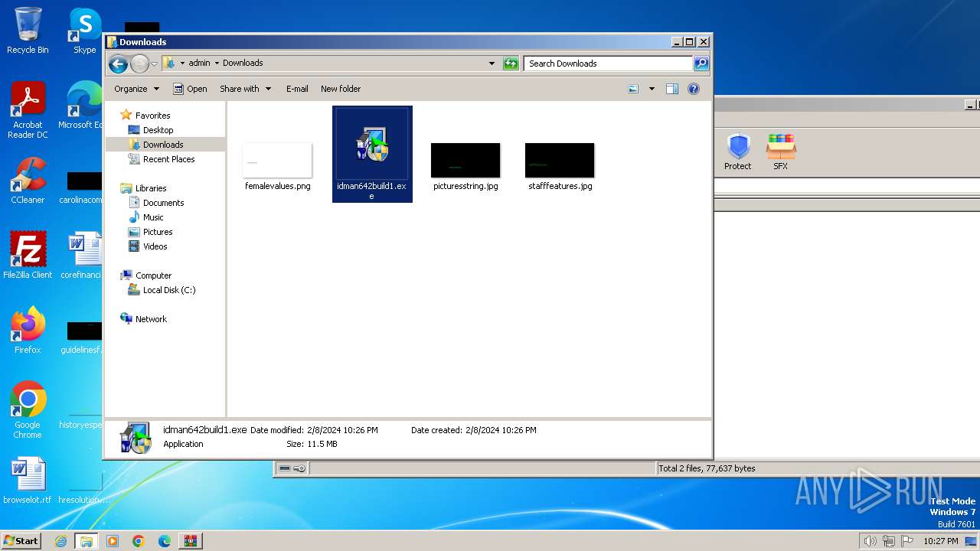Open the view options dropdown arrow
This screenshot has height=551, width=980.
[652, 89]
